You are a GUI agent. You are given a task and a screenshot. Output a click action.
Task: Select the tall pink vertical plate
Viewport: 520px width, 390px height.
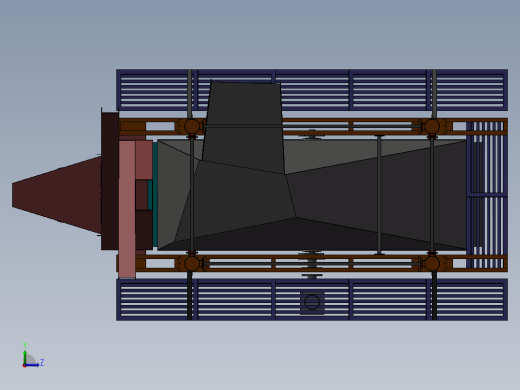click(127, 209)
